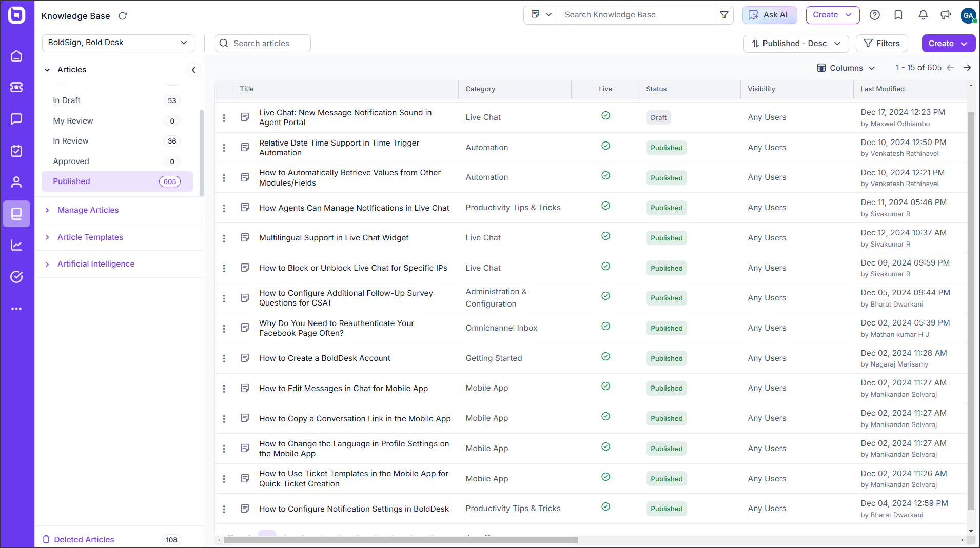Refresh the Knowledge Base page
Viewport: 980px width, 548px height.
point(123,16)
